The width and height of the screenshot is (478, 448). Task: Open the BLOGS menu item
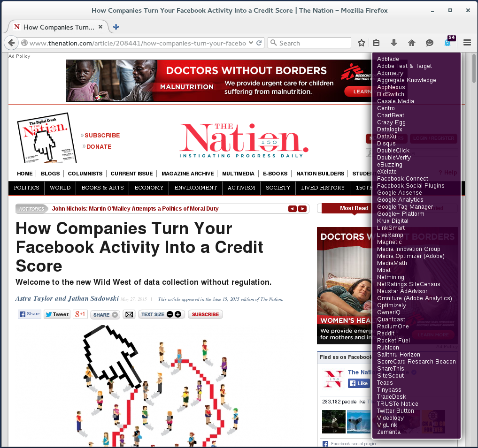point(50,174)
